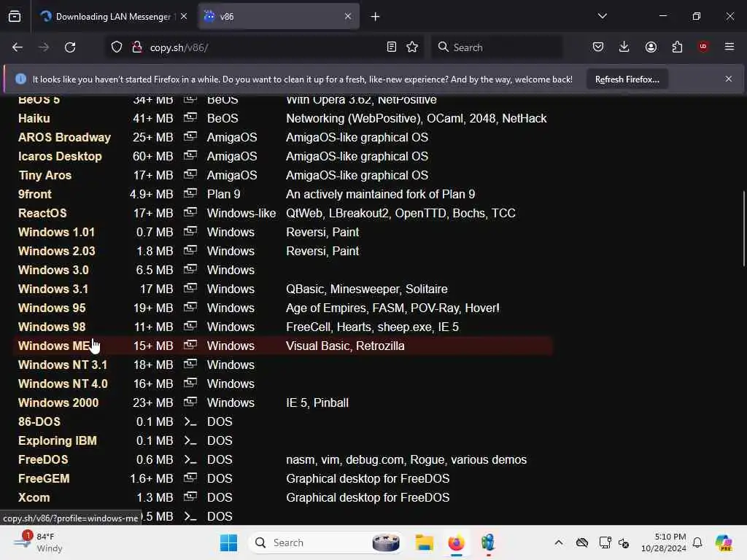Boot Windows 3.0
The image size is (747, 560).
(x=53, y=270)
